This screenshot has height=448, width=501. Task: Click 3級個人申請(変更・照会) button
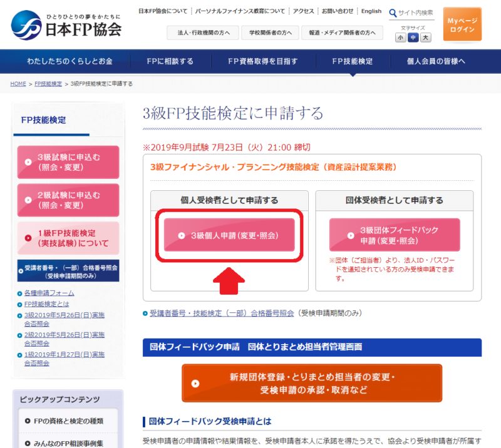click(x=229, y=235)
